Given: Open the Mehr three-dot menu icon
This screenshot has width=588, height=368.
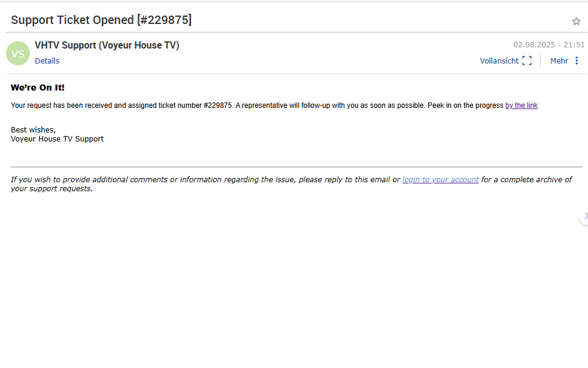Looking at the screenshot, I should tap(577, 61).
